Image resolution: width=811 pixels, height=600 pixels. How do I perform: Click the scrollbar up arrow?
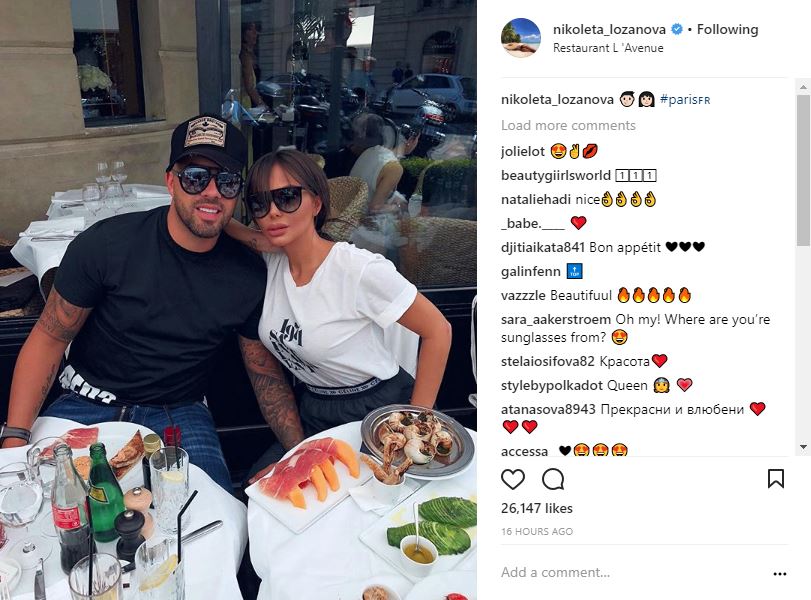(803, 85)
